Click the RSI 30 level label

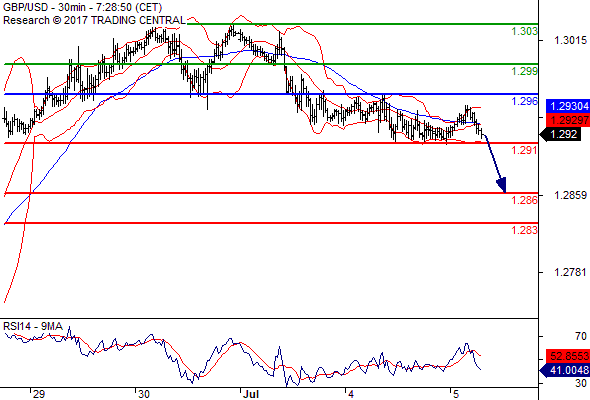581,383
